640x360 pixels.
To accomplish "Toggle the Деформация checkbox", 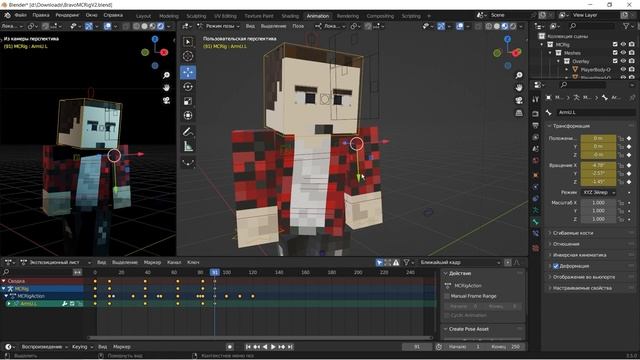I will (x=556, y=266).
